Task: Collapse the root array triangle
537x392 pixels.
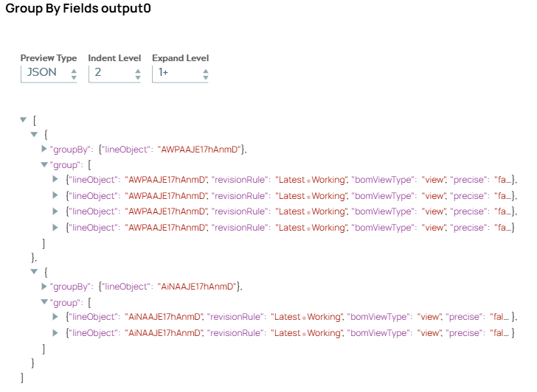Action: pyautogui.click(x=24, y=119)
